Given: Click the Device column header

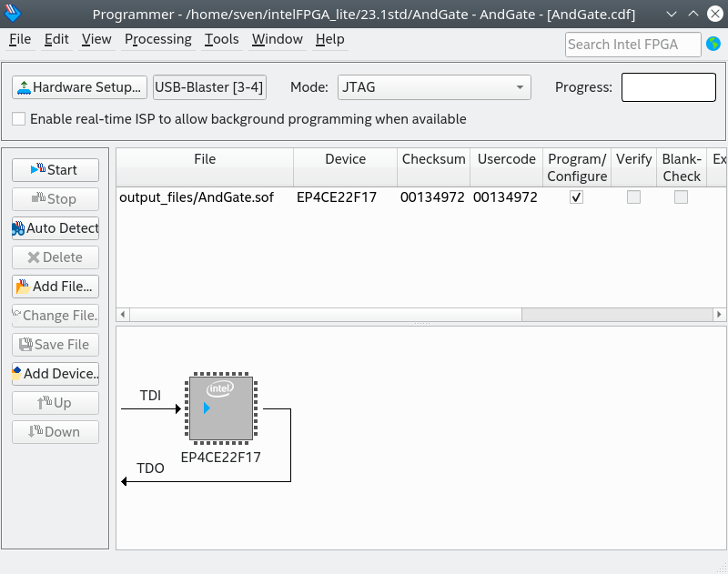Looking at the screenshot, I should click(x=346, y=167).
